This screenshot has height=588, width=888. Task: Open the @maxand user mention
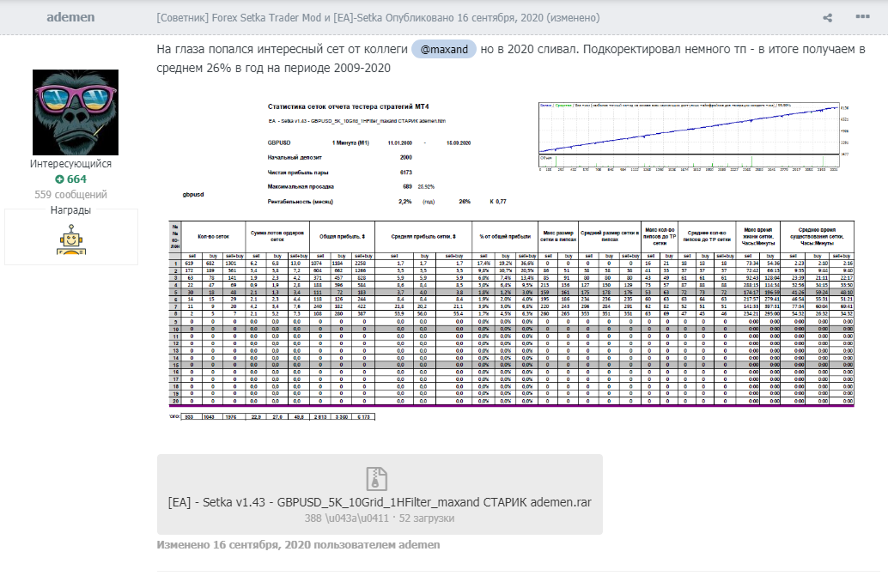(444, 49)
